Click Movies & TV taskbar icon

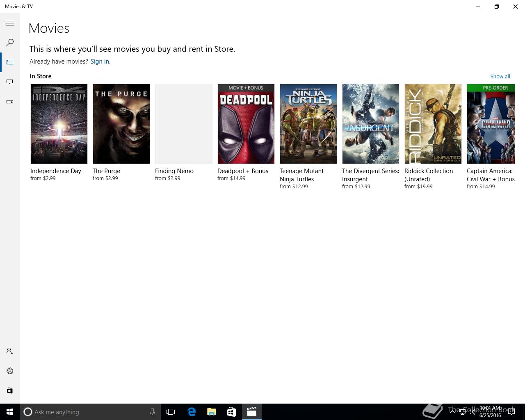(251, 412)
